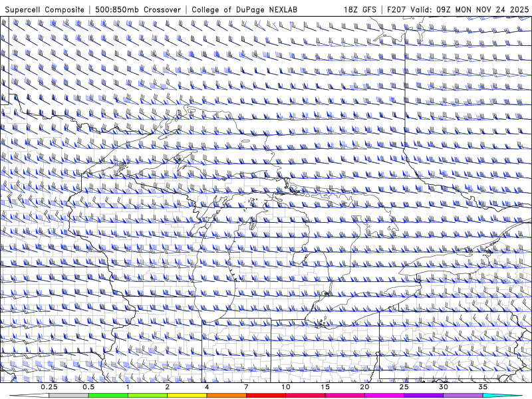The image size is (532, 399).
Task: Click the yellow legend swatch
Action: click(x=187, y=396)
